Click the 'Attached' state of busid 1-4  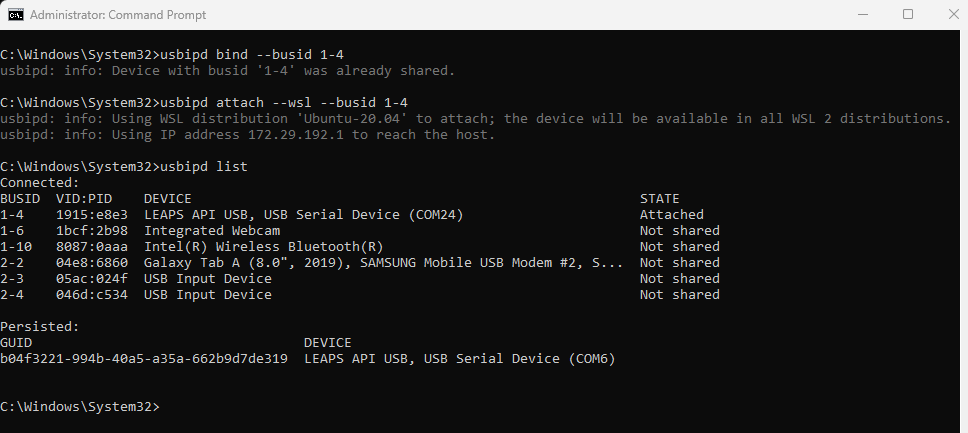672,214
